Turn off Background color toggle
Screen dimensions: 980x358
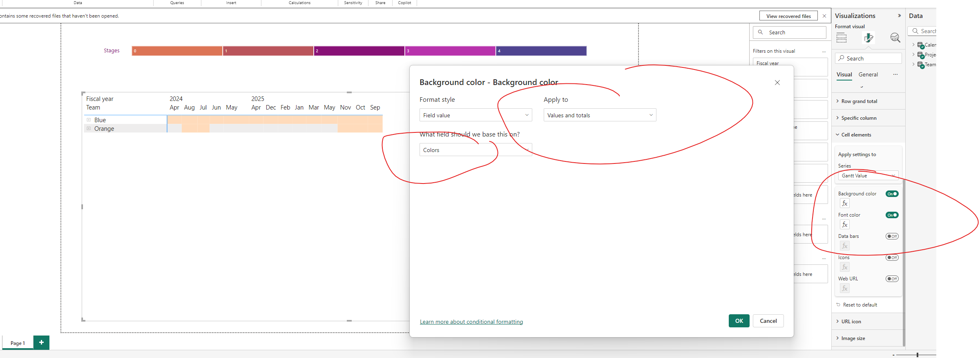click(x=892, y=194)
